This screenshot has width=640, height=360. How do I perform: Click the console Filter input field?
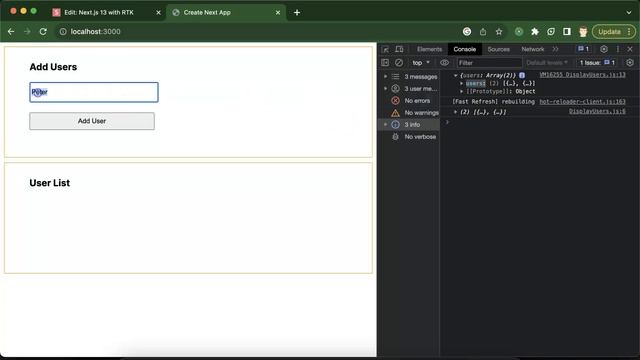coord(489,63)
